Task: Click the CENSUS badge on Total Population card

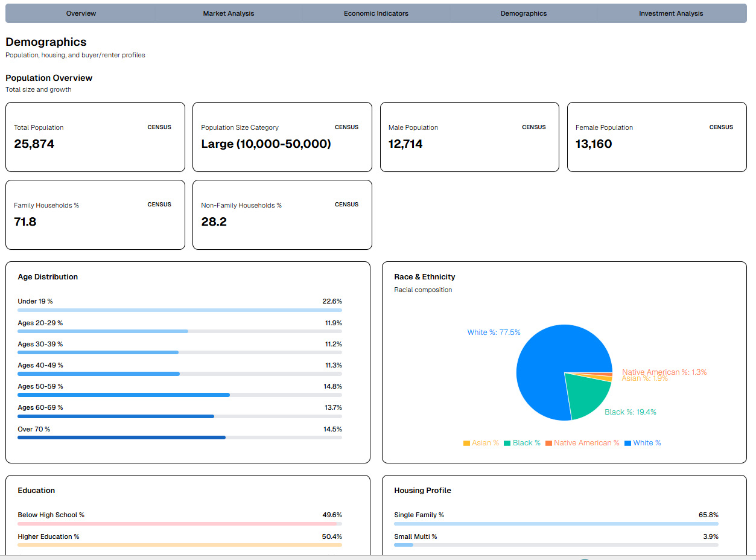Action: pyautogui.click(x=159, y=127)
